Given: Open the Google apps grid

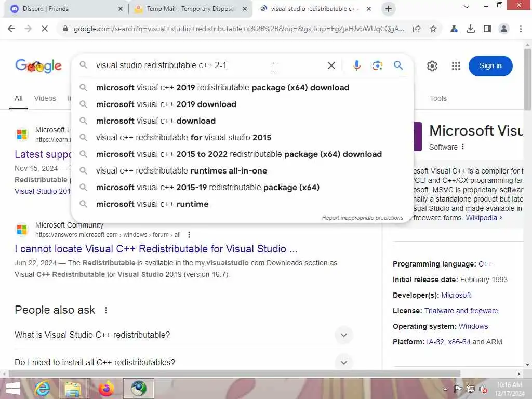Looking at the screenshot, I should point(456,66).
